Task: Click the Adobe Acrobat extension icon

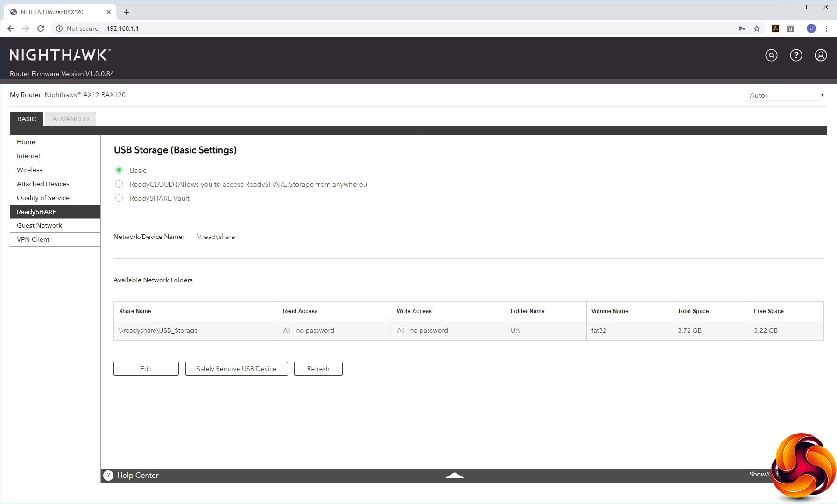Action: point(775,28)
